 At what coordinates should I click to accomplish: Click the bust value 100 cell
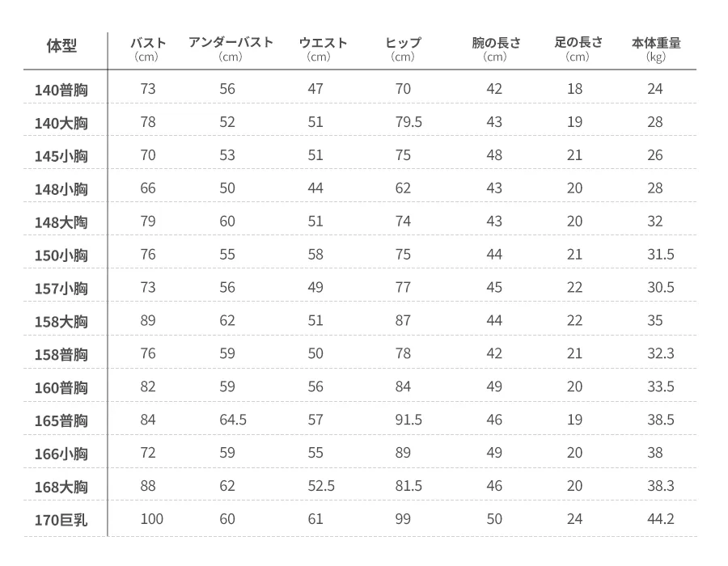151,519
